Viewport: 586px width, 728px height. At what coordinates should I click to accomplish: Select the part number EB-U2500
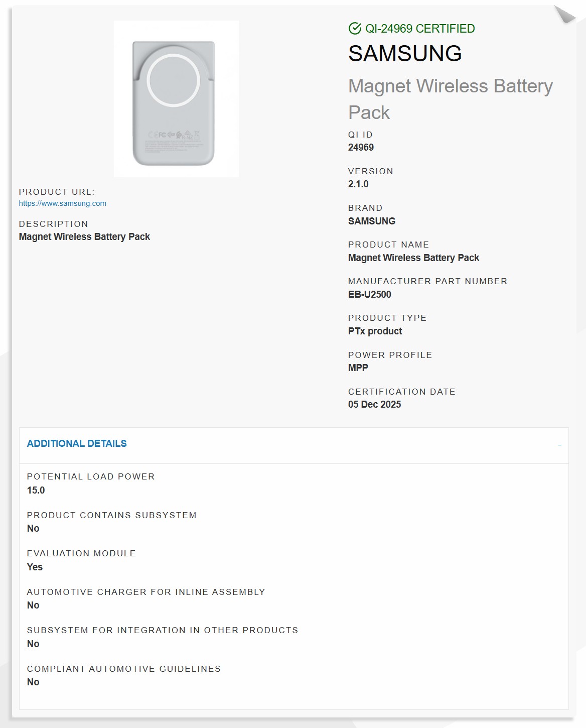click(x=370, y=295)
